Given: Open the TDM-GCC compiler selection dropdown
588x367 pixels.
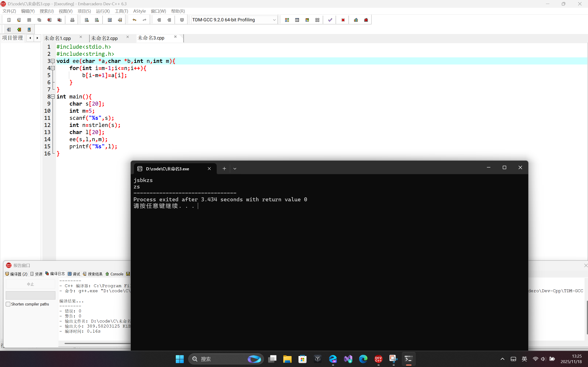Looking at the screenshot, I should 274,20.
